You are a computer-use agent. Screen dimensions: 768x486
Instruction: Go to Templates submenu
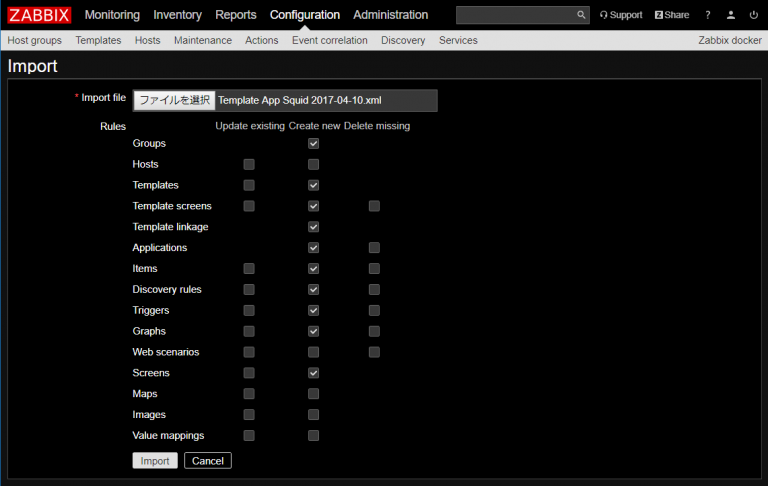coord(98,41)
